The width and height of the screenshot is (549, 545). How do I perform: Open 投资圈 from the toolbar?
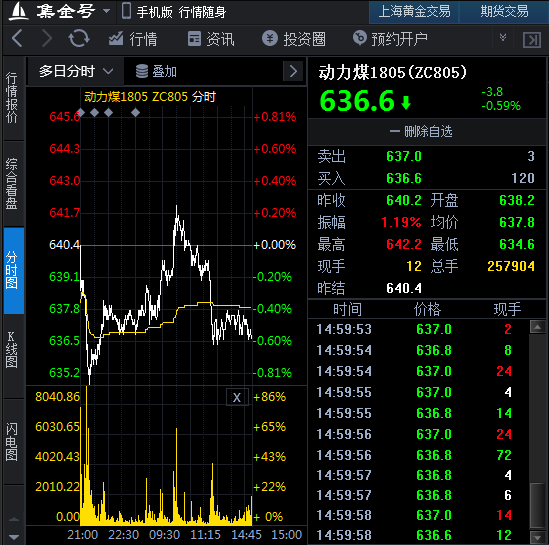[294, 39]
